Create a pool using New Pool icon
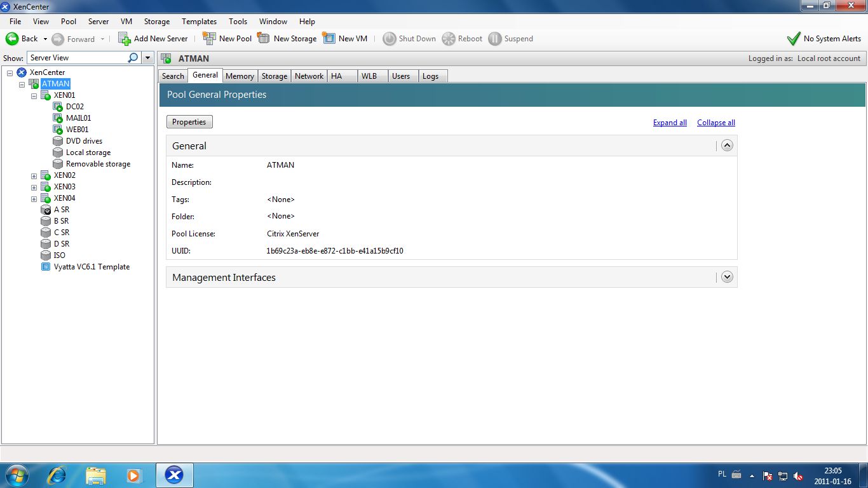 point(227,38)
